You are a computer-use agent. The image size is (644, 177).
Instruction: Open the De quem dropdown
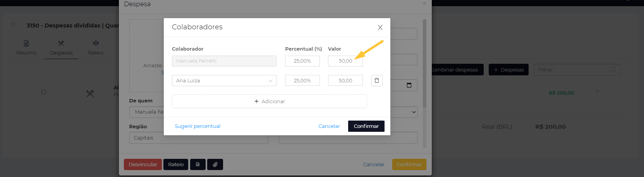pos(147,112)
